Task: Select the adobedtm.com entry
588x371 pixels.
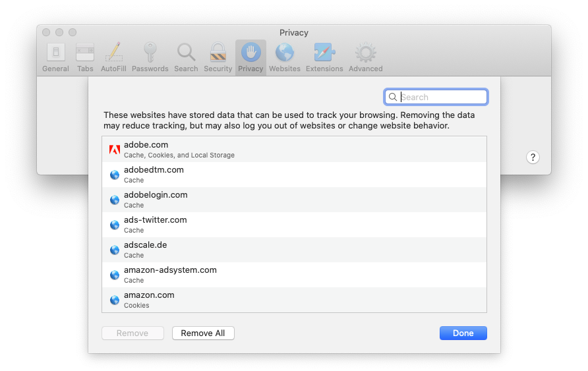Action: [x=295, y=175]
